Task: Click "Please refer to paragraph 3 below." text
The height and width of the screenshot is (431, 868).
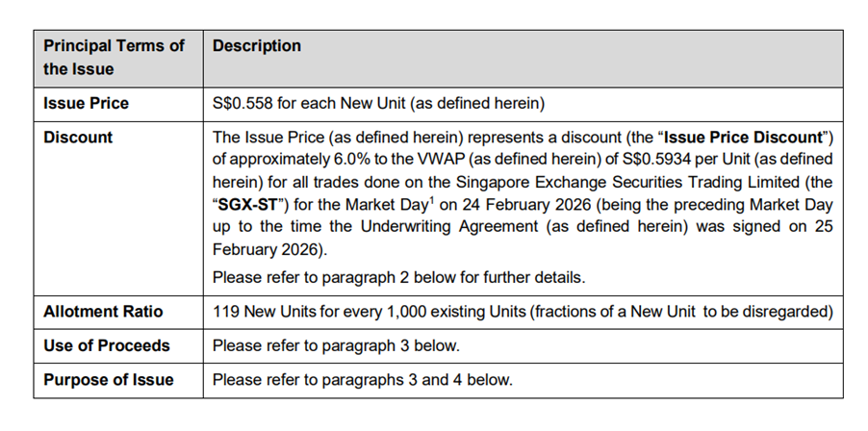Action: [x=336, y=345]
